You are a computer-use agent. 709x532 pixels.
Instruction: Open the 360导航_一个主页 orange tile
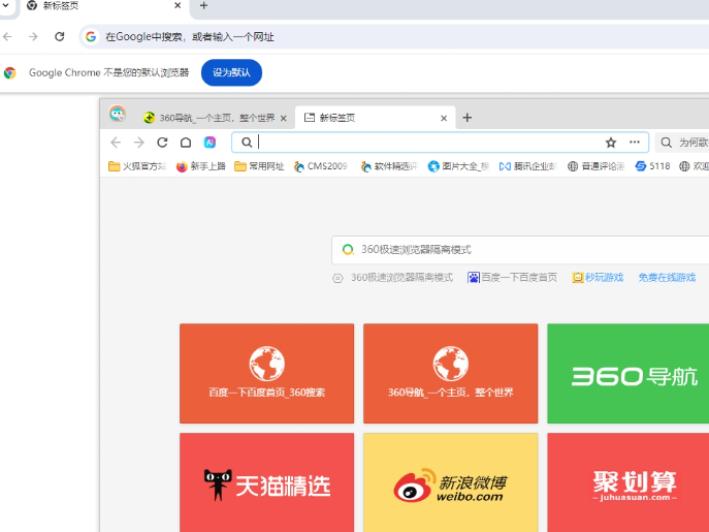pos(451,373)
